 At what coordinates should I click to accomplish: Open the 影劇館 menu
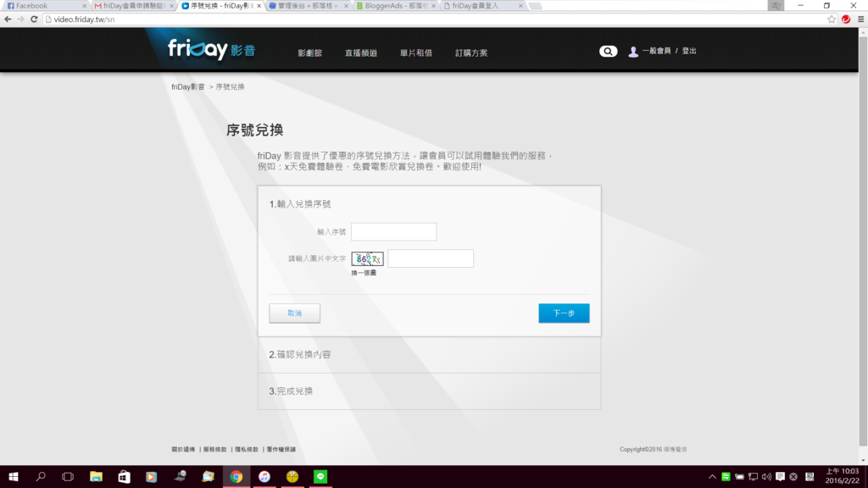(x=310, y=53)
